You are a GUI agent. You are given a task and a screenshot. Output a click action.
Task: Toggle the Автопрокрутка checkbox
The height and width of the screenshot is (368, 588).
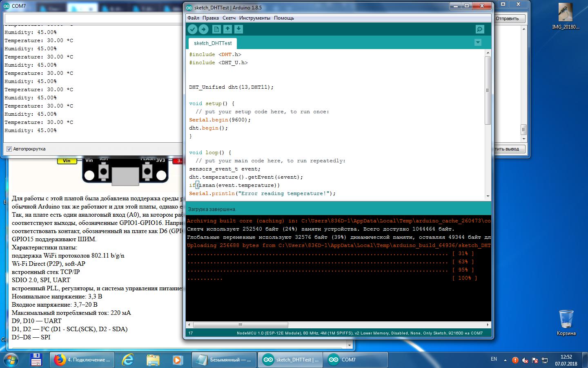9,149
